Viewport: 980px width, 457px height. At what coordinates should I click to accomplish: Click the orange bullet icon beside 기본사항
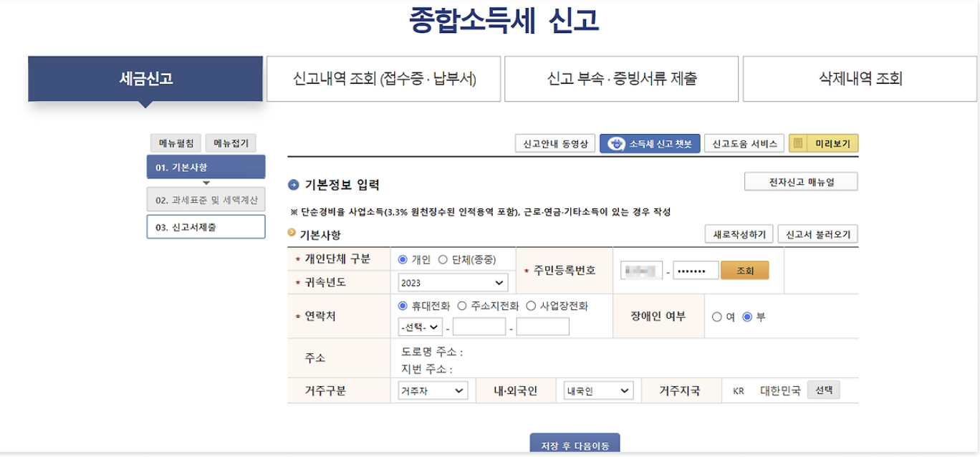[x=292, y=232]
